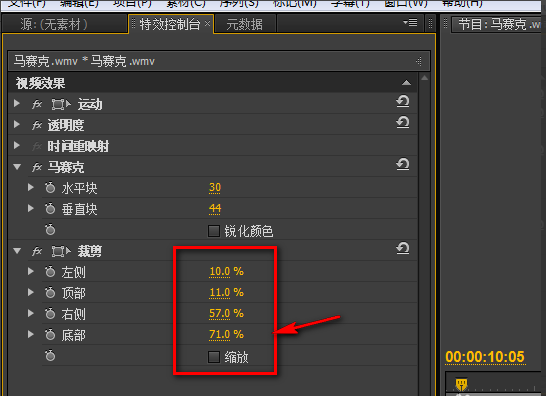Select the 裁剪 effect name
This screenshot has height=396, width=546.
tap(89, 251)
